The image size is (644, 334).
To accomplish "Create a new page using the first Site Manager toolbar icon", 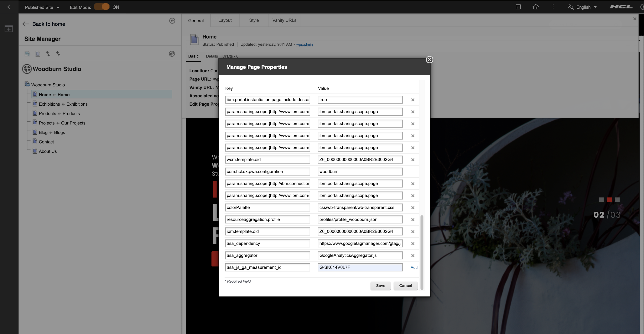I will click(x=27, y=53).
